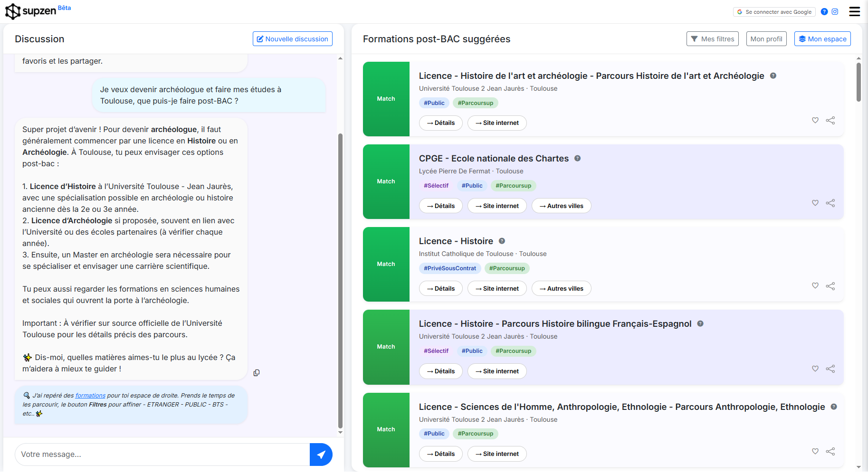Toggle favorite heart on Licence - Histoire card

(x=815, y=286)
